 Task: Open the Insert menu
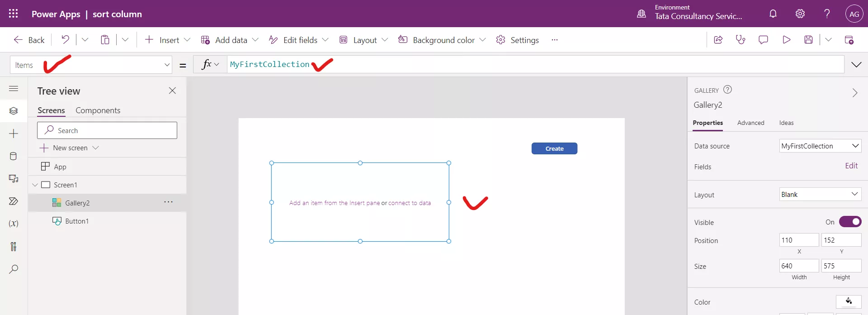tap(167, 40)
